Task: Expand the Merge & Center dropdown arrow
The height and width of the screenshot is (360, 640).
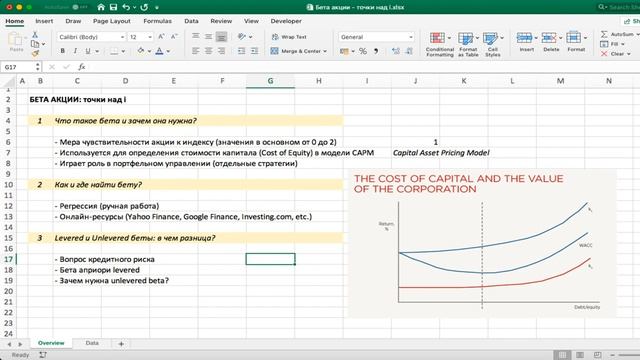Action: (325, 51)
